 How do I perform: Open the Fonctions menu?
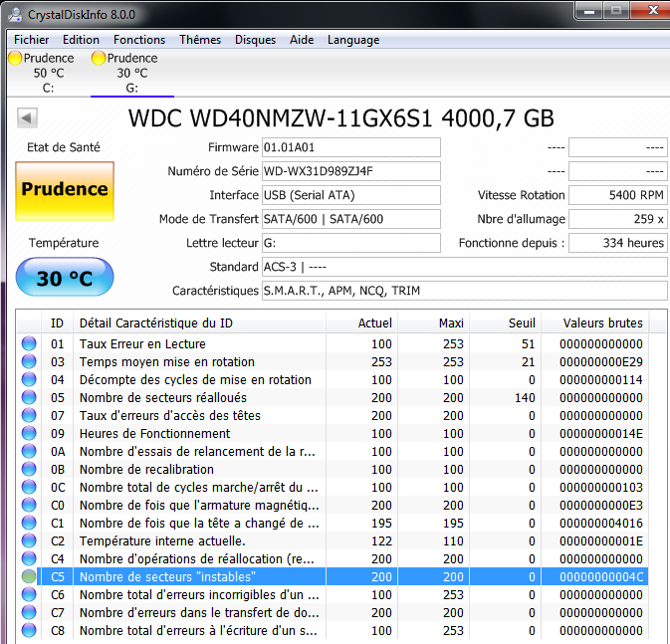click(x=139, y=40)
